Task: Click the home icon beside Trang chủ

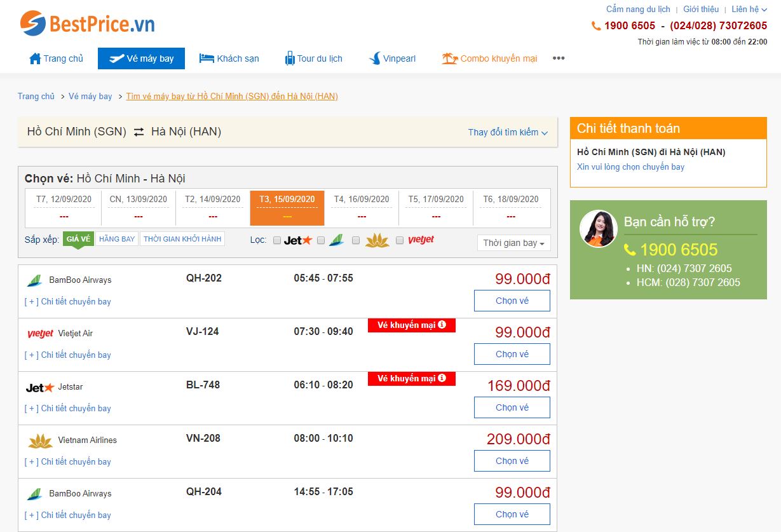Action: click(35, 58)
